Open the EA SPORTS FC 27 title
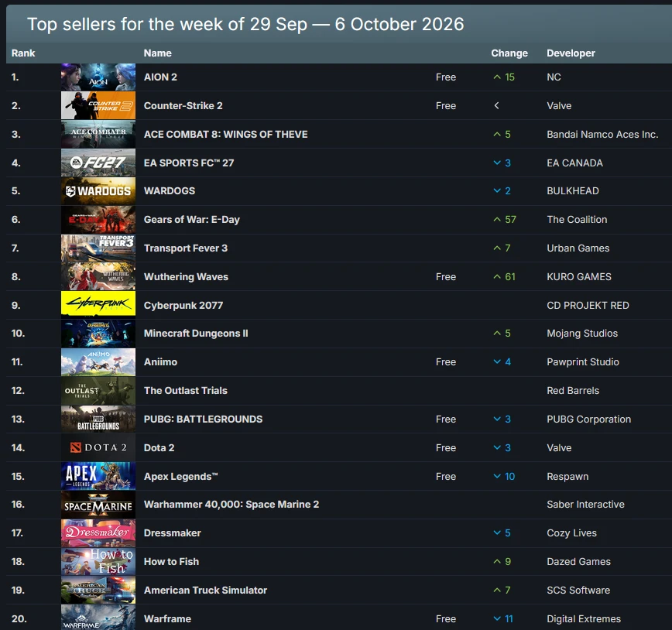 189,163
